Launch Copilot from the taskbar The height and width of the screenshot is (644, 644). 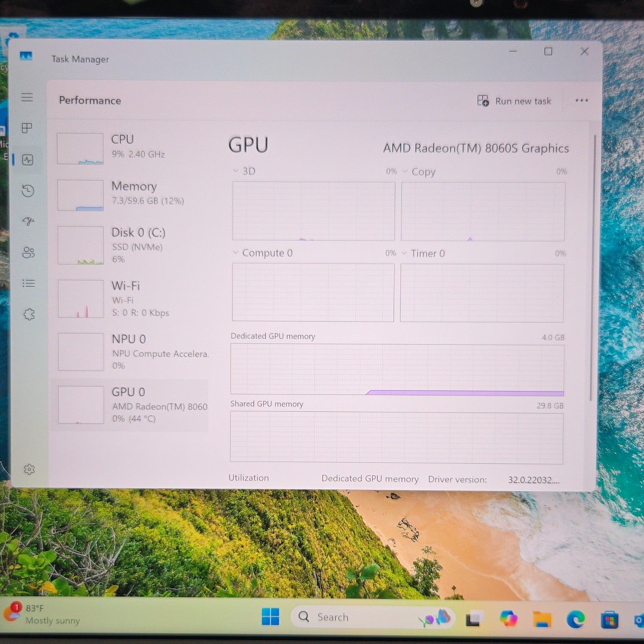coord(508,619)
